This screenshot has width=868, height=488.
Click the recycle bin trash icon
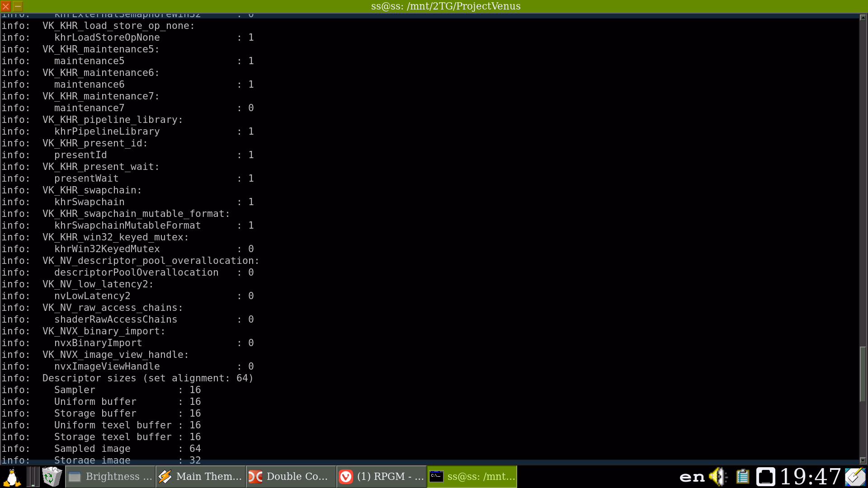(x=52, y=477)
